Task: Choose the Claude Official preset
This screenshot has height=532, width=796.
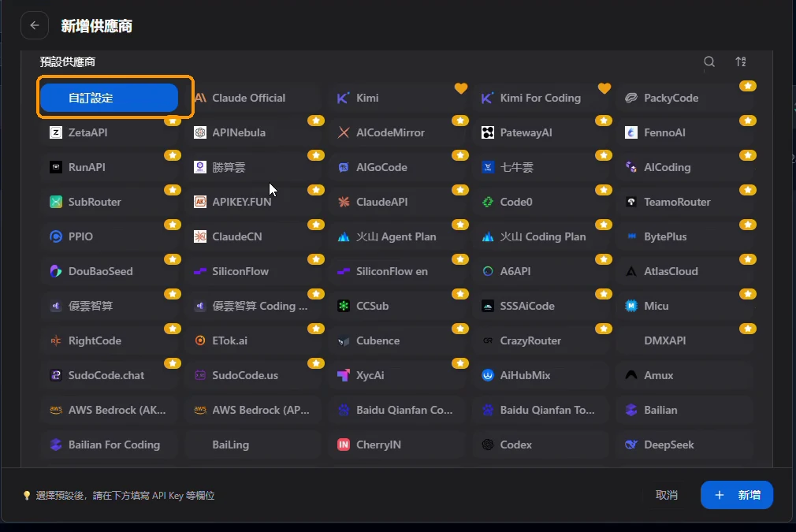Action: pyautogui.click(x=253, y=98)
